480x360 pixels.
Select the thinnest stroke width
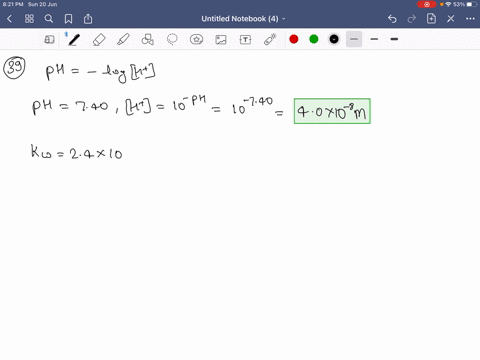click(354, 39)
